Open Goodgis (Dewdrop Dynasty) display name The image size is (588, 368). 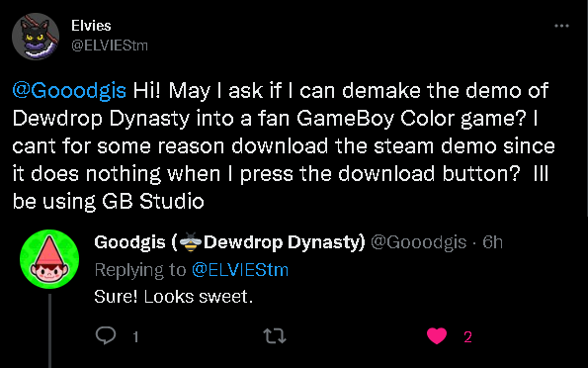tap(229, 242)
